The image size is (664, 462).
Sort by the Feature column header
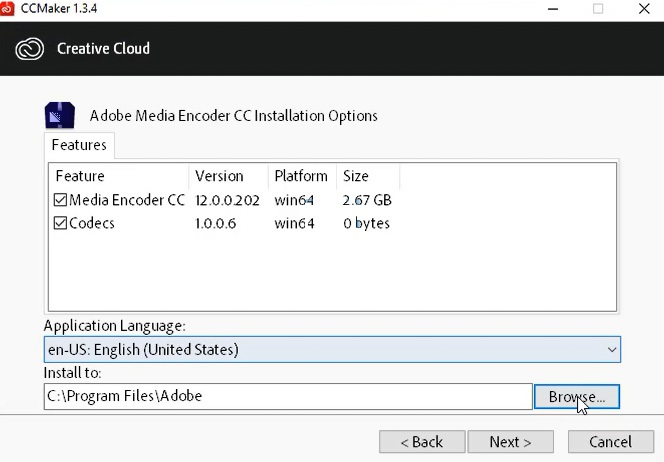pyautogui.click(x=118, y=176)
